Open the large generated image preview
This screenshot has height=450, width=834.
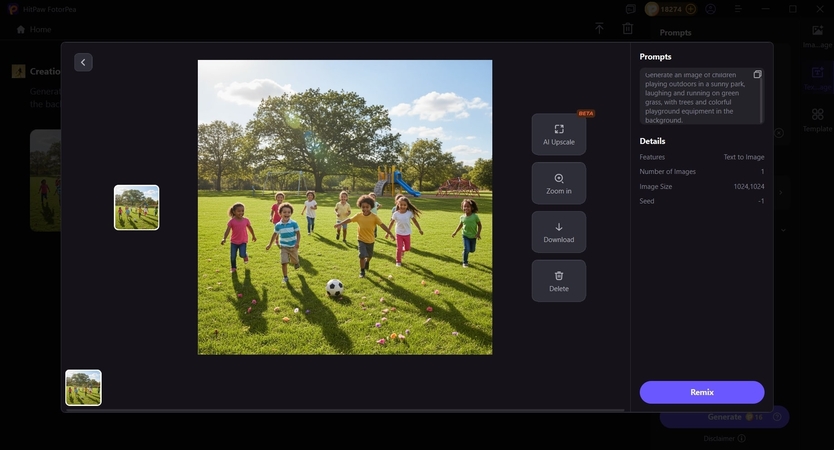(x=345, y=207)
